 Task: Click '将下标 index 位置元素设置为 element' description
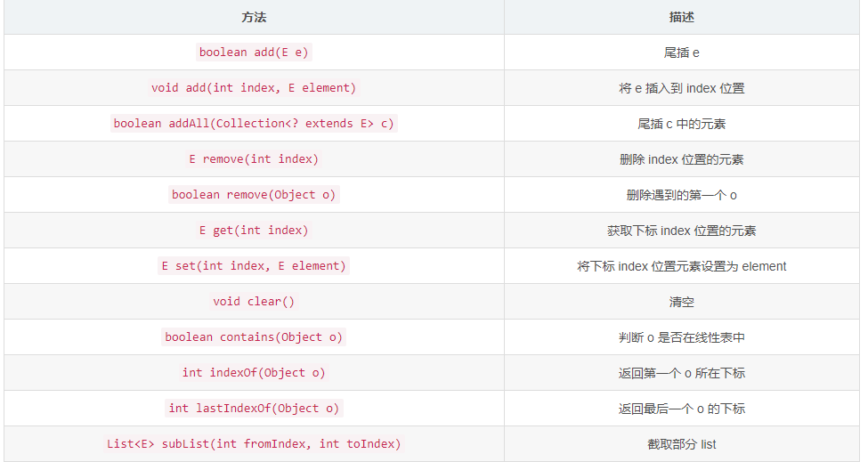coord(681,266)
